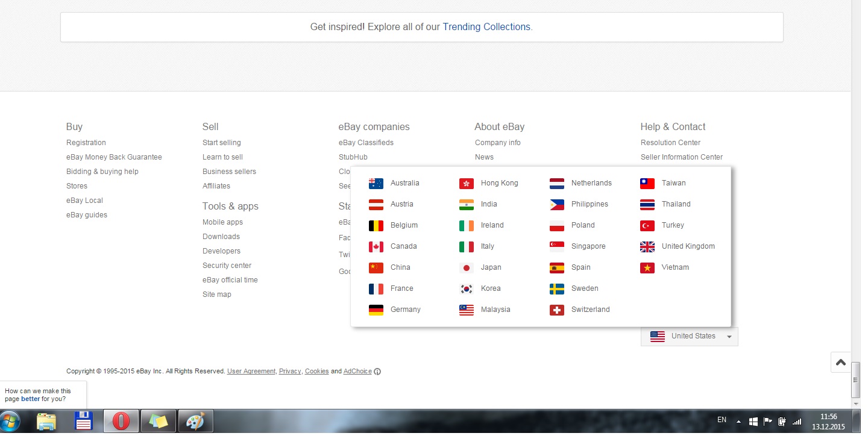
Task: Open Paint app from taskbar
Action: [x=195, y=421]
